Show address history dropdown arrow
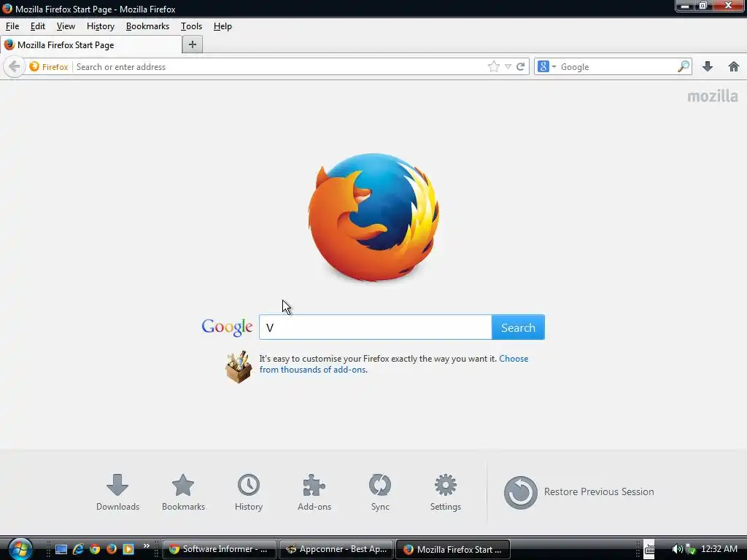This screenshot has height=560, width=747. click(508, 66)
